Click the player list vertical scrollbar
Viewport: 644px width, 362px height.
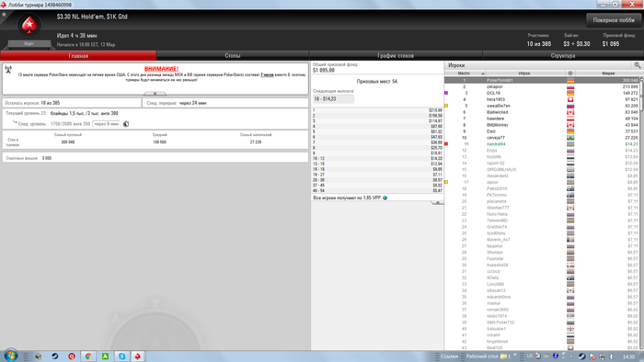[x=641, y=213]
